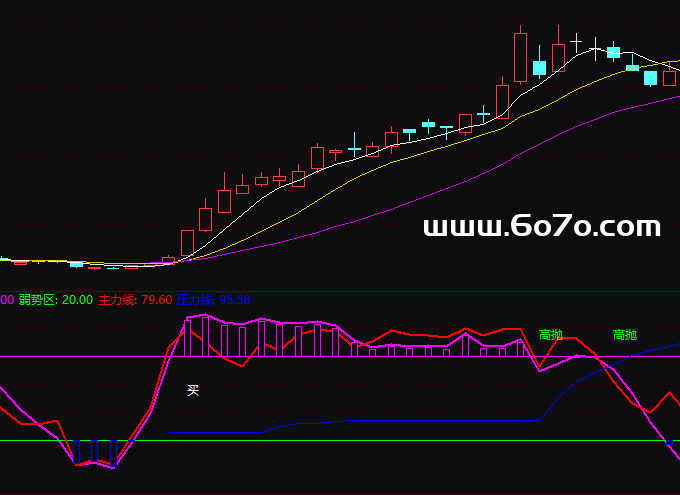Click the blue 压力线 95.58 indicator label

pos(213,299)
